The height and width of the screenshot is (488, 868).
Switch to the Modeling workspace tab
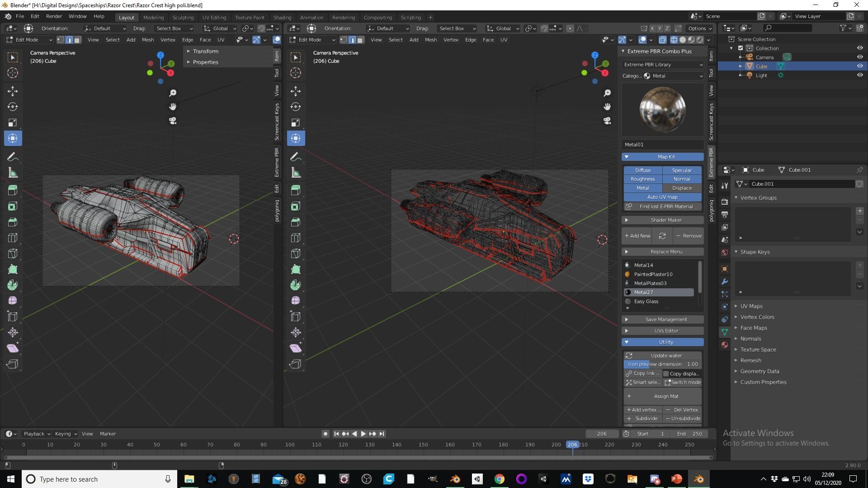tap(153, 18)
